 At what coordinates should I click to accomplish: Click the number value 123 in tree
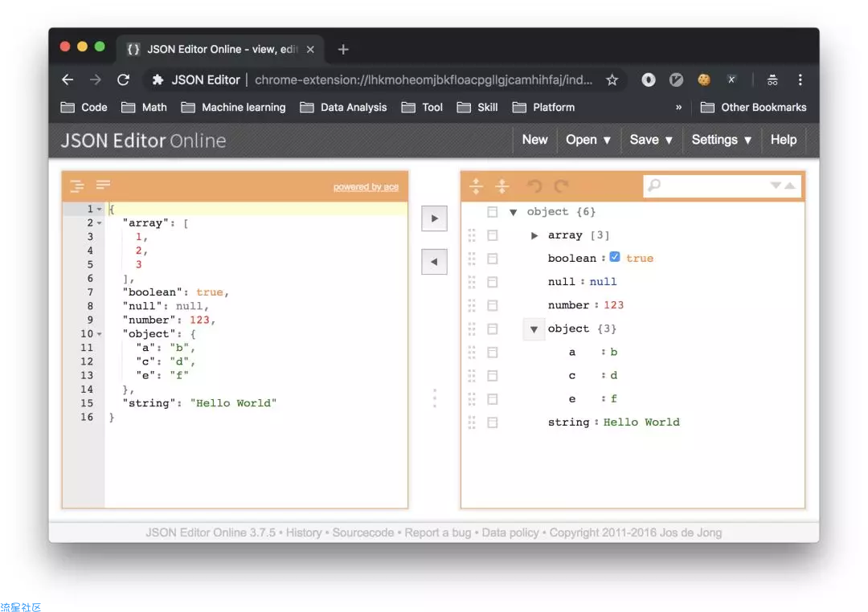pos(613,305)
